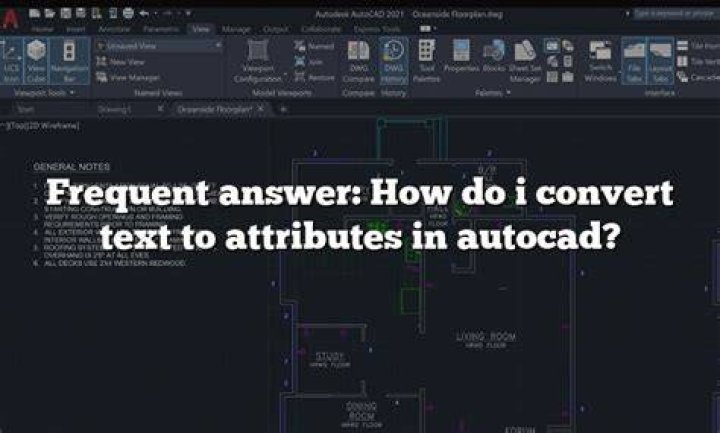This screenshot has width=720, height=433.
Task: Click the New View button
Action: tap(121, 62)
